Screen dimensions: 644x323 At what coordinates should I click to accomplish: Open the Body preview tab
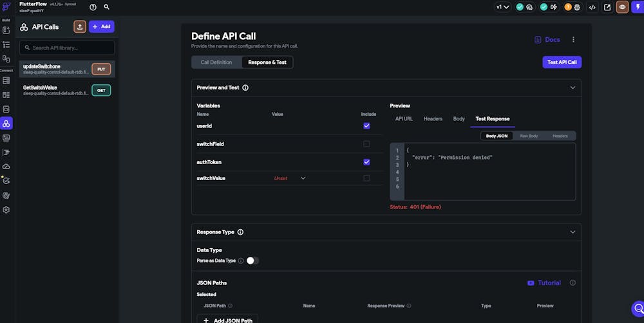click(459, 118)
